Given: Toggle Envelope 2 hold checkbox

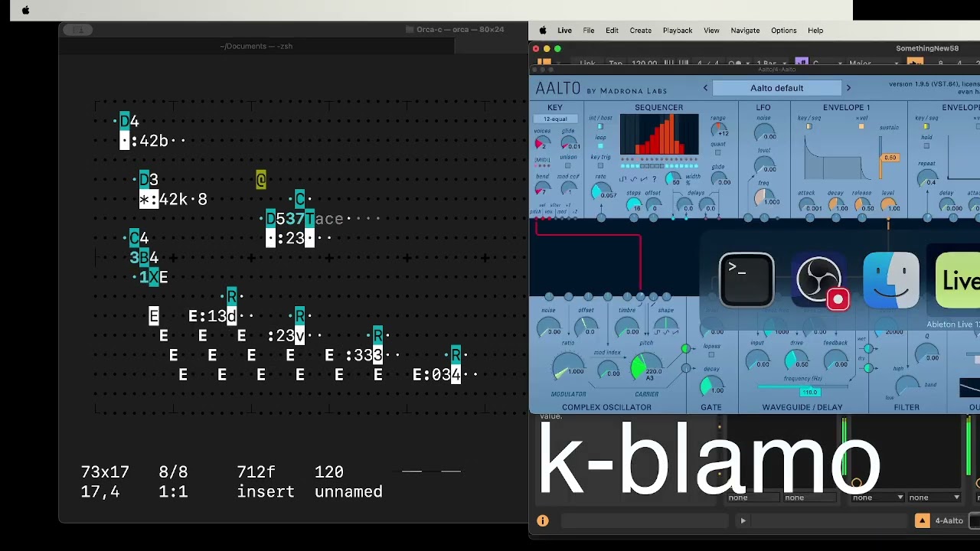Looking at the screenshot, I should (926, 145).
